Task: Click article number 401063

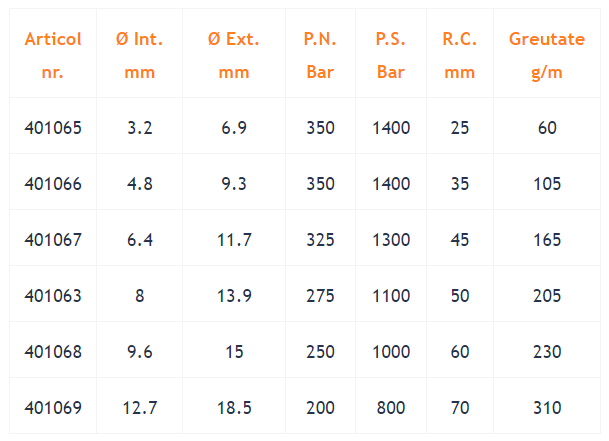Action: 53,296
